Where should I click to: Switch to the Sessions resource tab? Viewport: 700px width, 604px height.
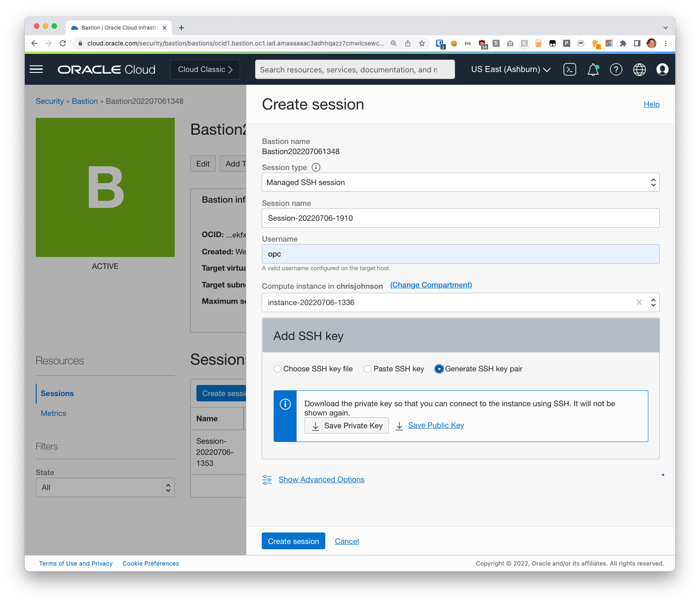57,393
